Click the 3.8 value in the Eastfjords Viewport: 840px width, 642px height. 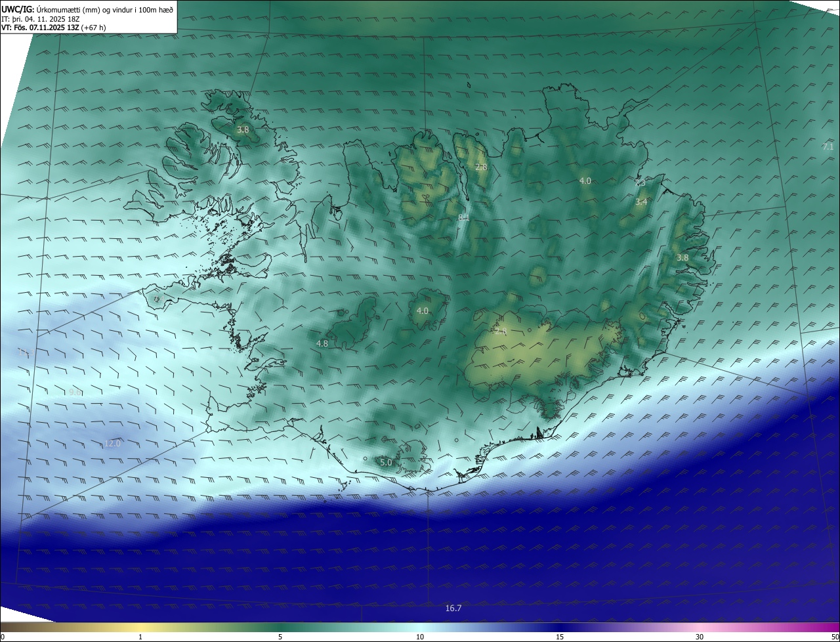(x=682, y=258)
